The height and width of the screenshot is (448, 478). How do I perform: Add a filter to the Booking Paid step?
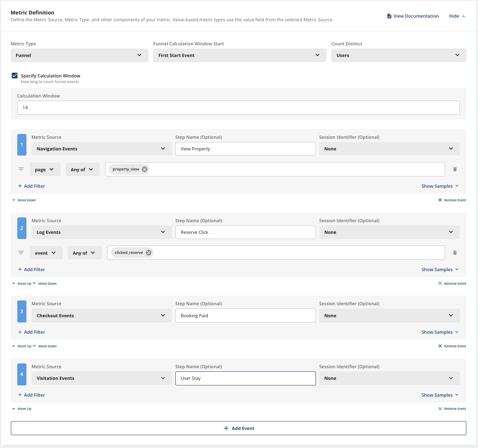point(31,332)
